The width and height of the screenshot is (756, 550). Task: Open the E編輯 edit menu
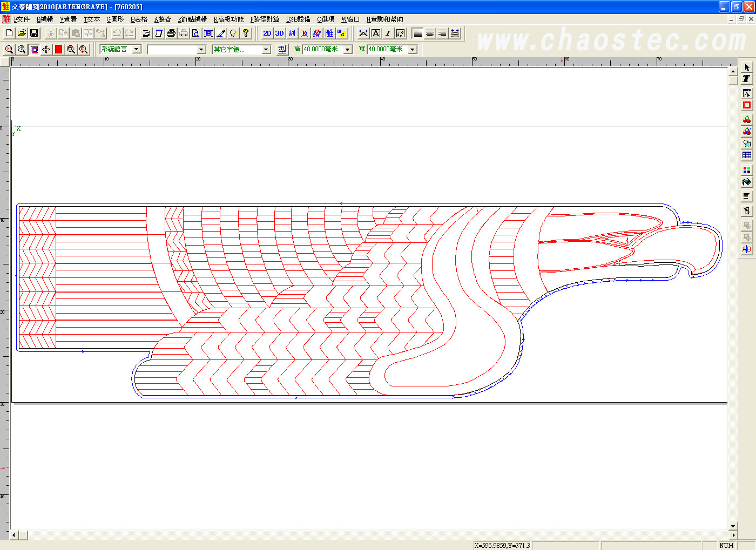45,19
